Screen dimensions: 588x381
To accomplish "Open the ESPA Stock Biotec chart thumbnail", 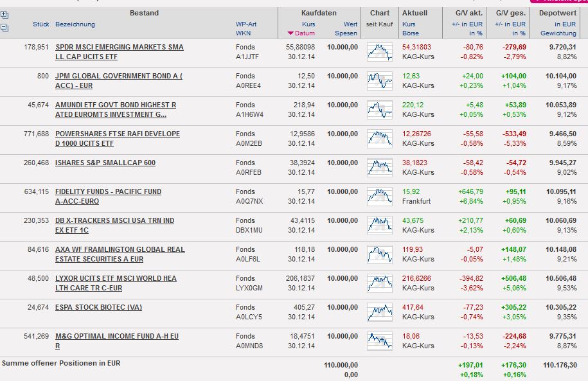I will [379, 312].
